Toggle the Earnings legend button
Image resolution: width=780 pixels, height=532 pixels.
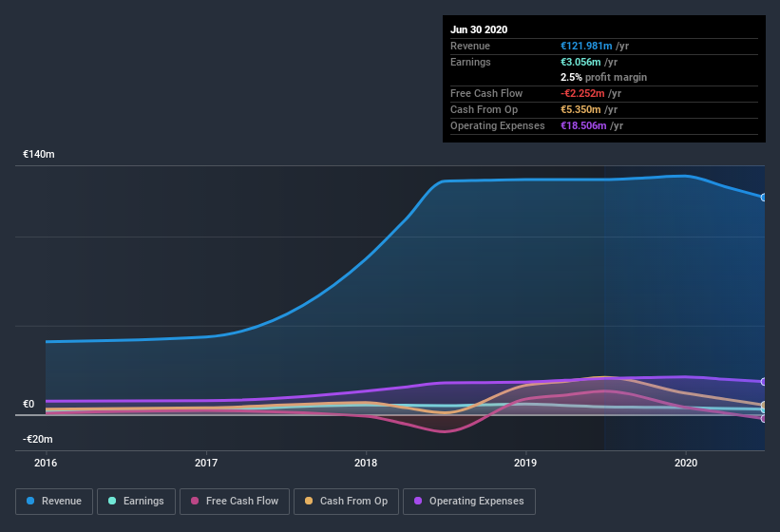point(136,502)
